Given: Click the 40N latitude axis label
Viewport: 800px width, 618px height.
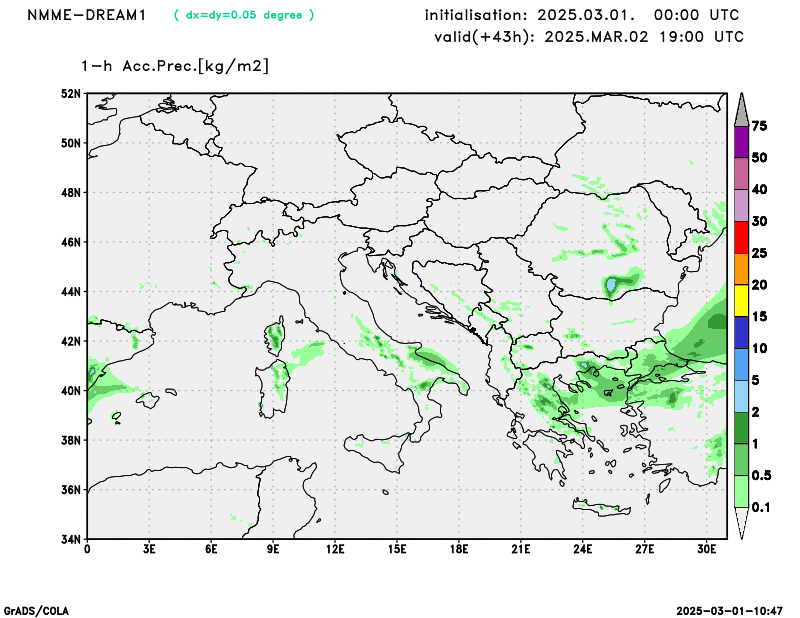Looking at the screenshot, I should pyautogui.click(x=71, y=390).
